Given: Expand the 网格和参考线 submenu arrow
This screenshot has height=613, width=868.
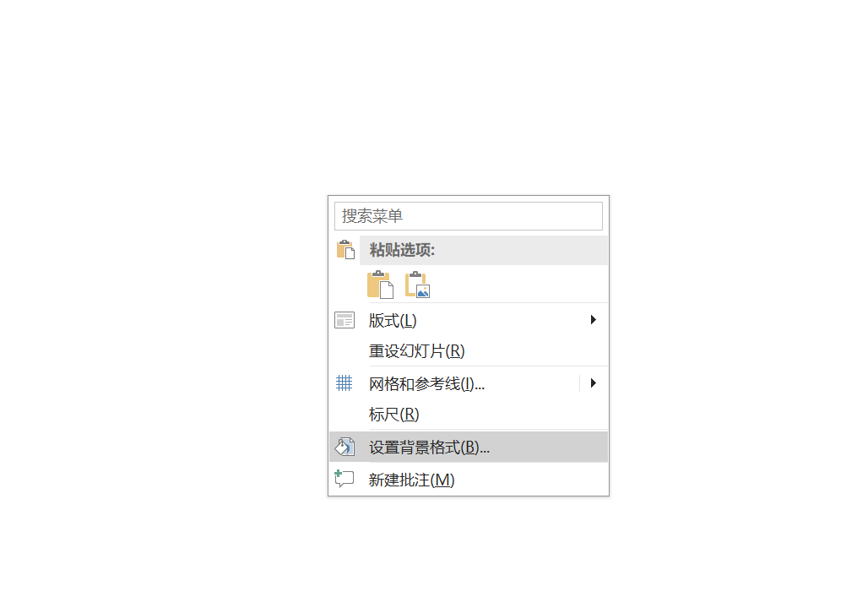Looking at the screenshot, I should pyautogui.click(x=593, y=383).
